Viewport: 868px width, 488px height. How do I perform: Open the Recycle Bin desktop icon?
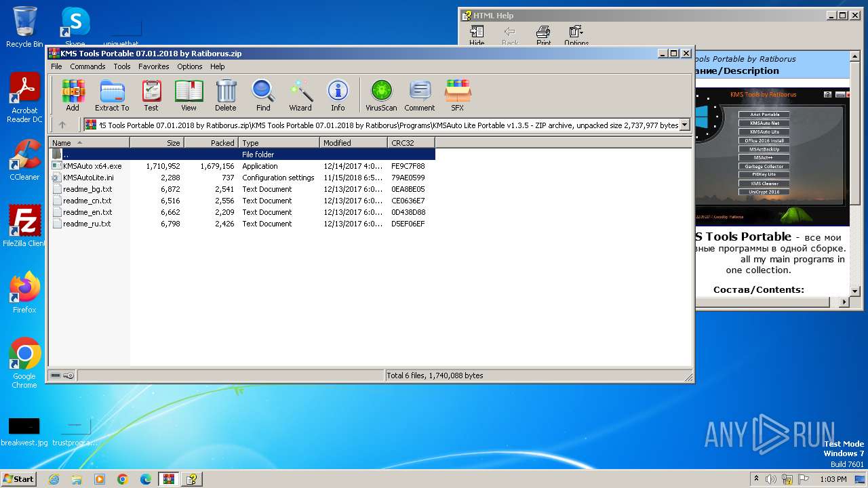[x=24, y=27]
